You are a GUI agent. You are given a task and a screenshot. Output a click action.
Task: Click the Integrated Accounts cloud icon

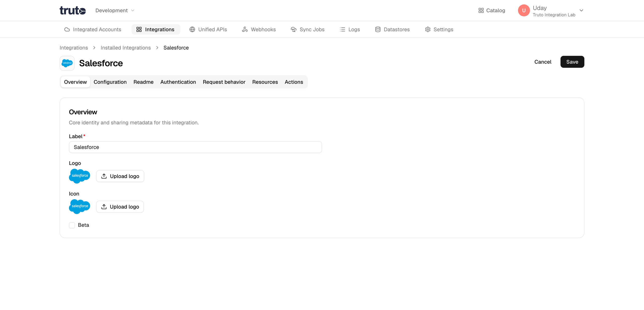(67, 29)
